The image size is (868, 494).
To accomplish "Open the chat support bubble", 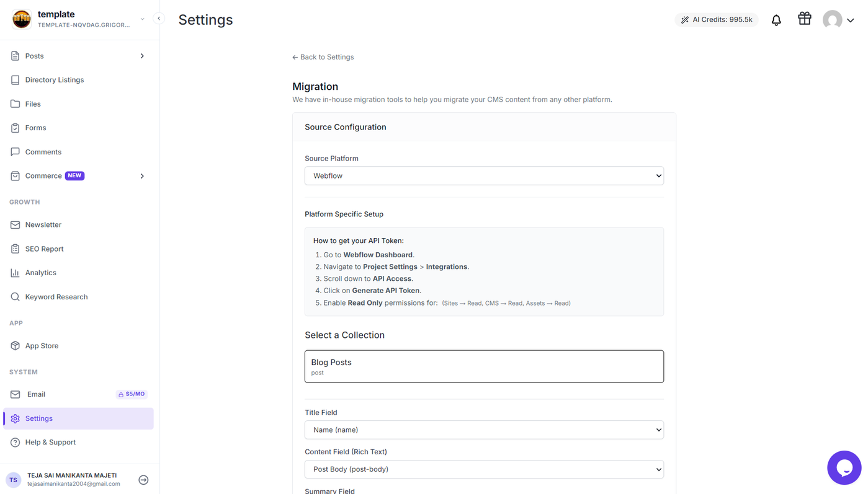I will (844, 468).
